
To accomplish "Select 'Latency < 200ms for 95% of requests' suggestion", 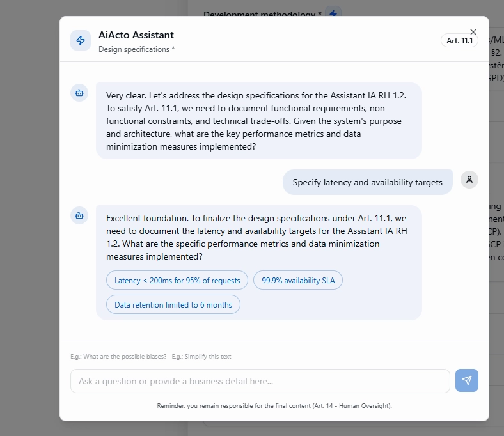I will click(177, 280).
